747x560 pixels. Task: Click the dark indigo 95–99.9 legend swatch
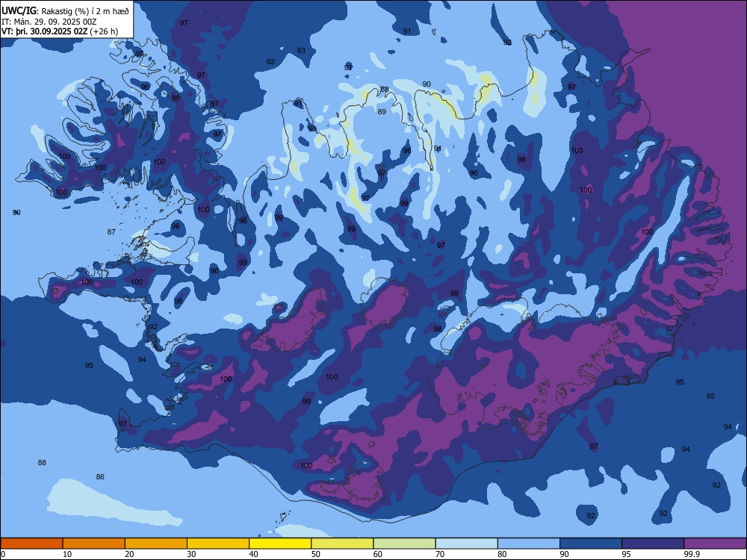pyautogui.click(x=653, y=544)
